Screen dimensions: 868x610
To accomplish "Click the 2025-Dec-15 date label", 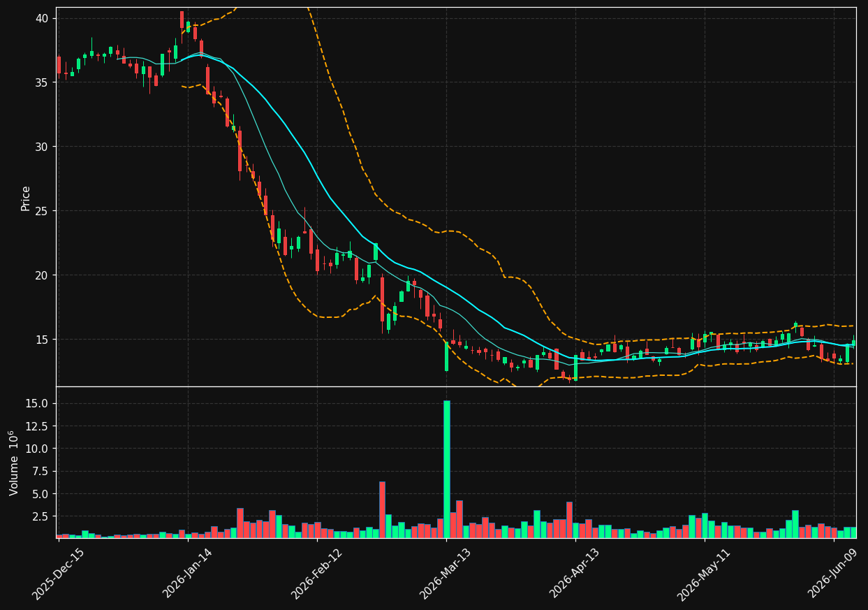I will click(x=58, y=574).
